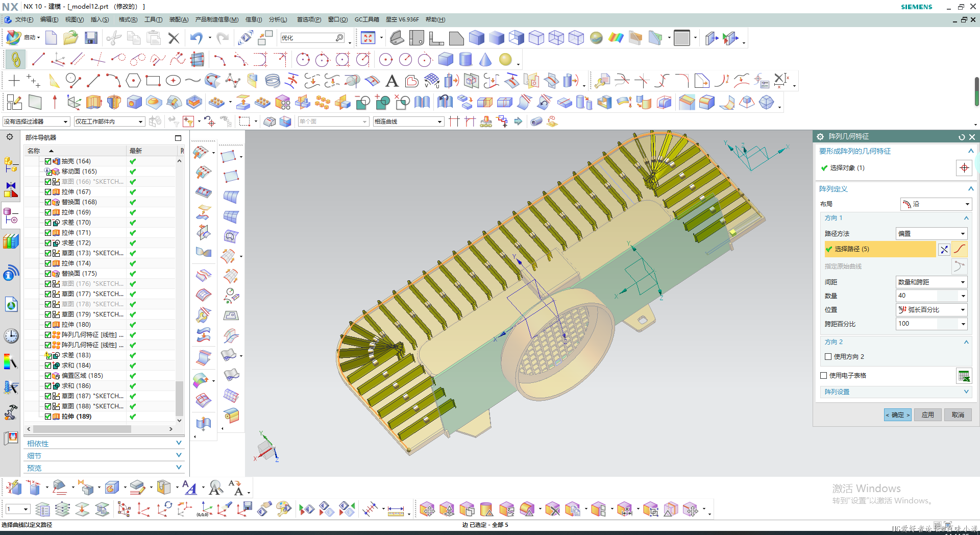
Task: Click the 确定 OK button
Action: click(897, 415)
